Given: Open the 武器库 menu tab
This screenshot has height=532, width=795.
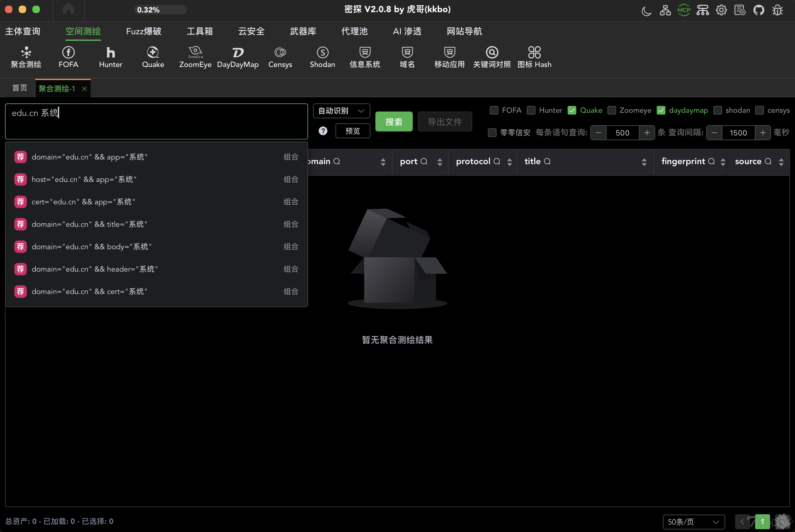Looking at the screenshot, I should pyautogui.click(x=303, y=31).
